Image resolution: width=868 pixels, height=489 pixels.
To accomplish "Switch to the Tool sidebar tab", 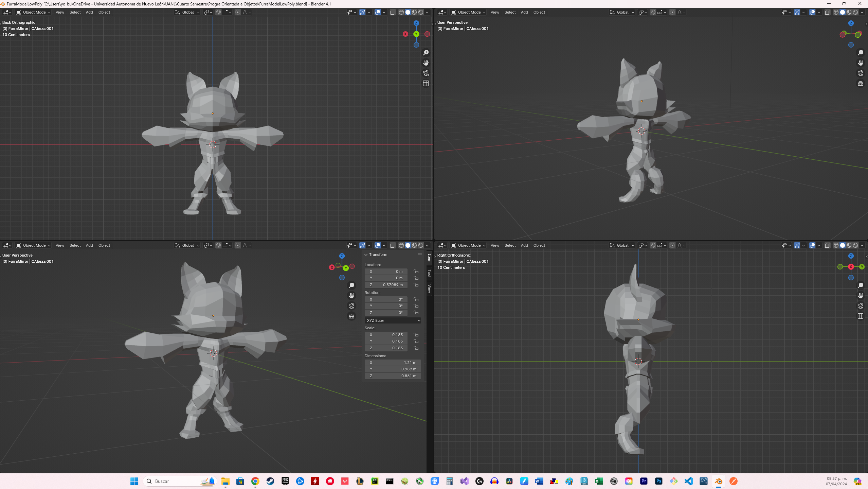I will point(430,273).
